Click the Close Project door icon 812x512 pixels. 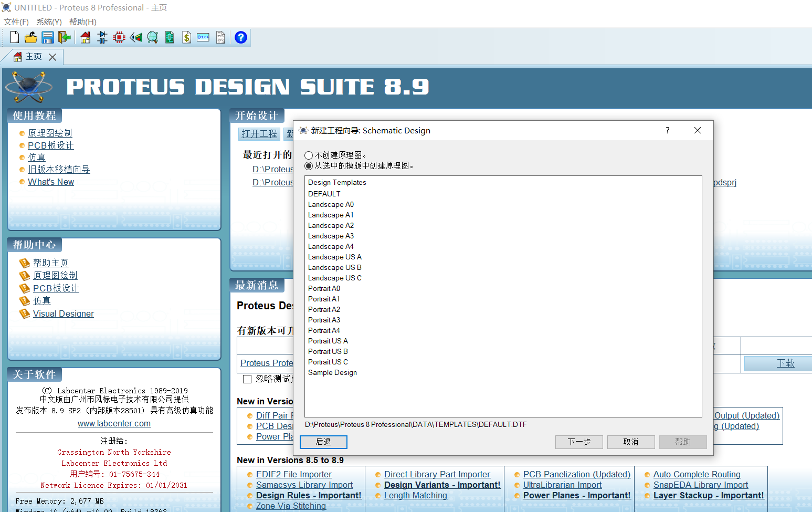tap(65, 37)
